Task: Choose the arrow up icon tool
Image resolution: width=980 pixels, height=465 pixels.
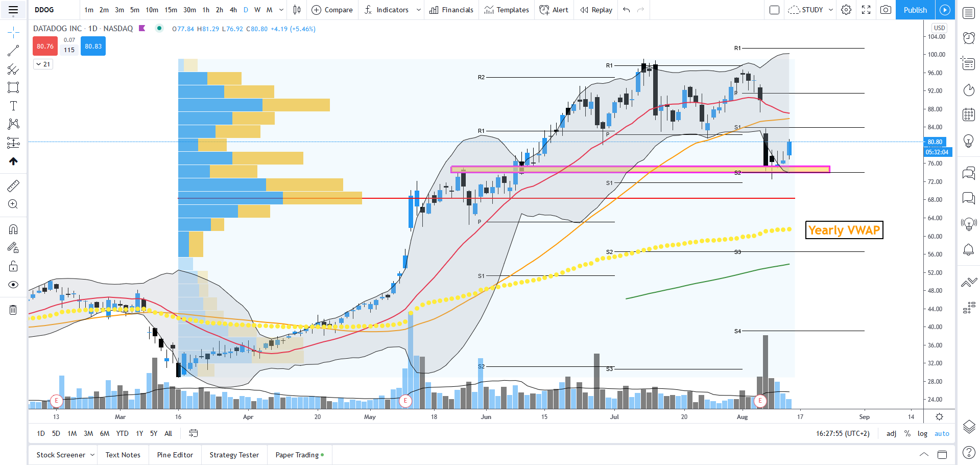Action: coord(13,161)
